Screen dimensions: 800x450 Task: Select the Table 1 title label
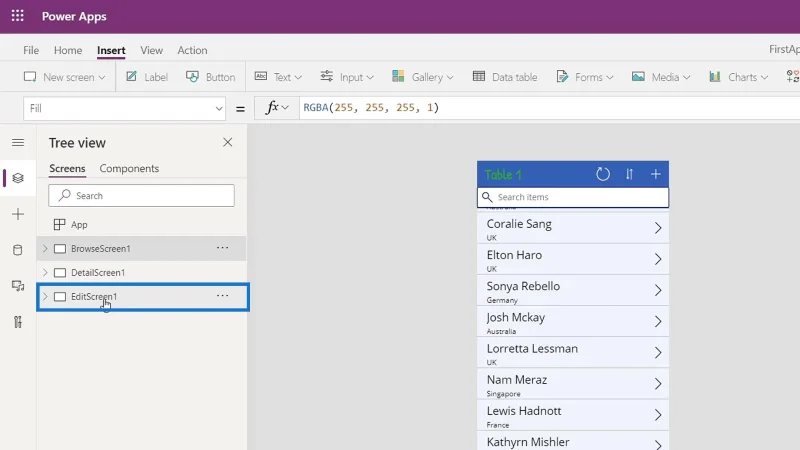point(503,174)
